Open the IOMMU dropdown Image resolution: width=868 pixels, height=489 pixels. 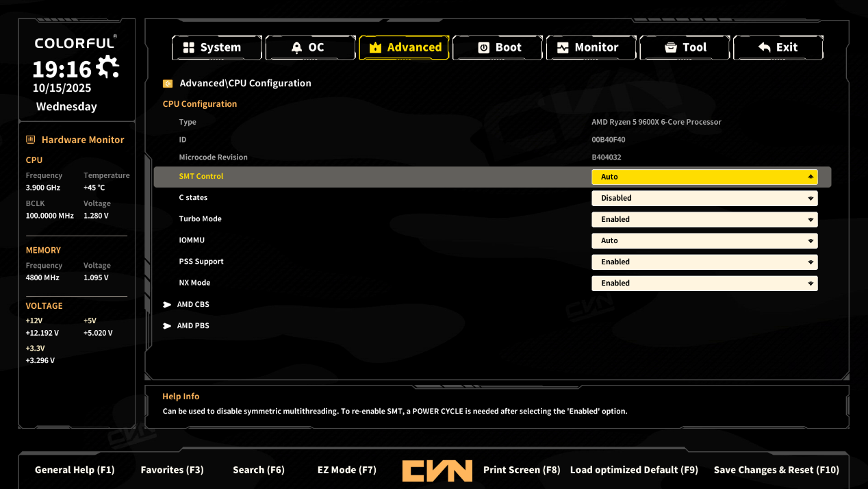(x=704, y=240)
